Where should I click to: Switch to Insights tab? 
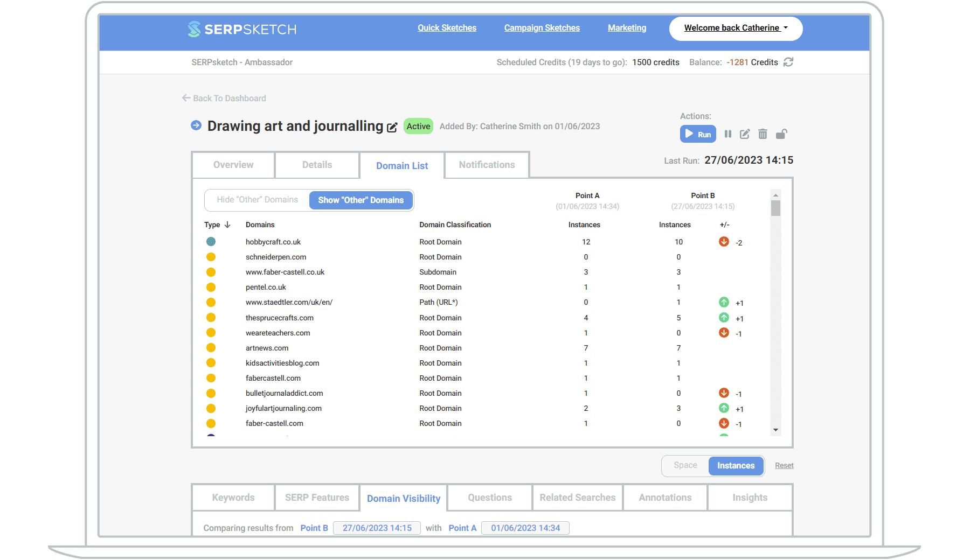pos(750,498)
